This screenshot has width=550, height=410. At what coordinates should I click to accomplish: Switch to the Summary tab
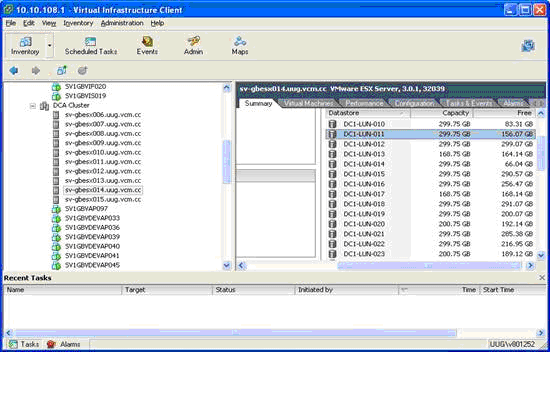(x=258, y=103)
